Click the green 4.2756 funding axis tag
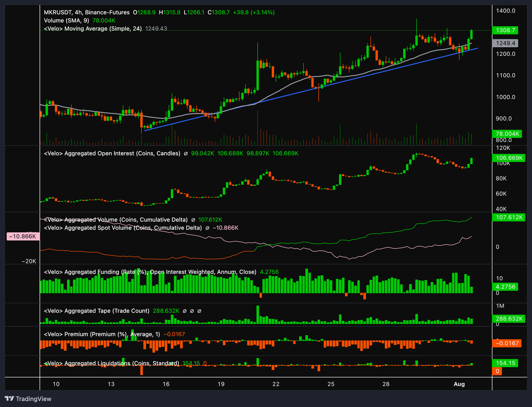This screenshot has width=532, height=407. click(505, 287)
